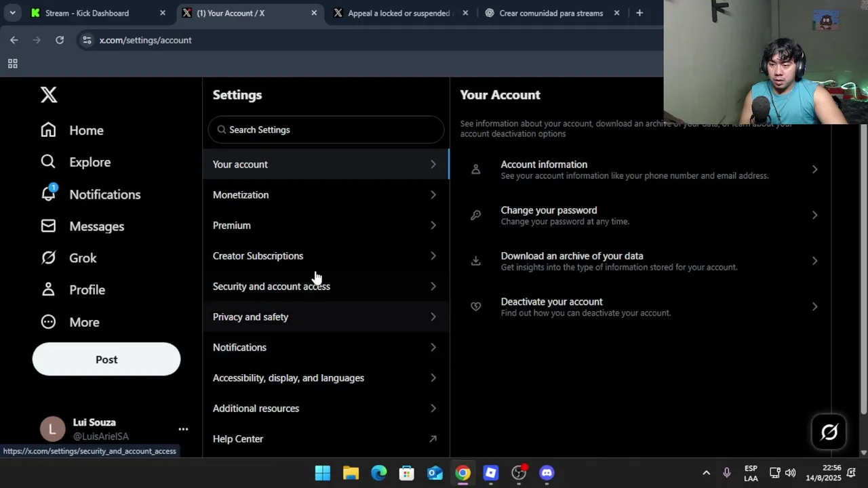Click the Profile person icon
Screen dimensions: 868x488
pos(48,289)
